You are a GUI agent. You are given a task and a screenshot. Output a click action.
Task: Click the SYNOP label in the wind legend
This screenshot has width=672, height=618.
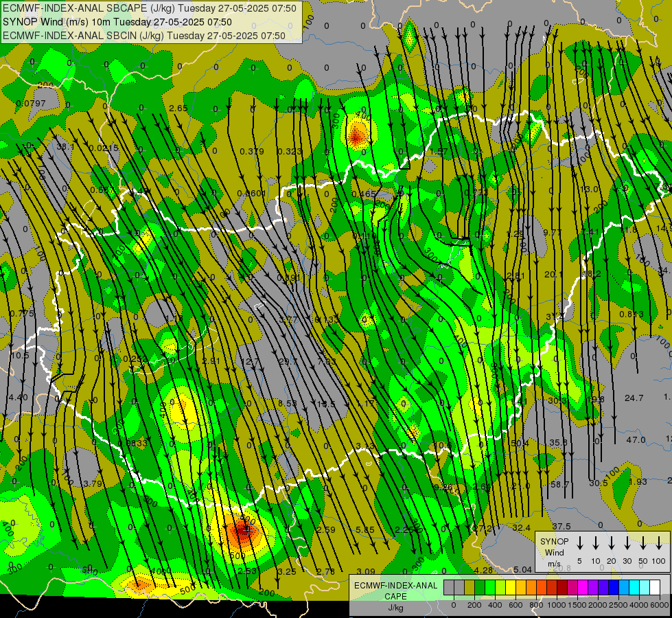click(x=555, y=541)
